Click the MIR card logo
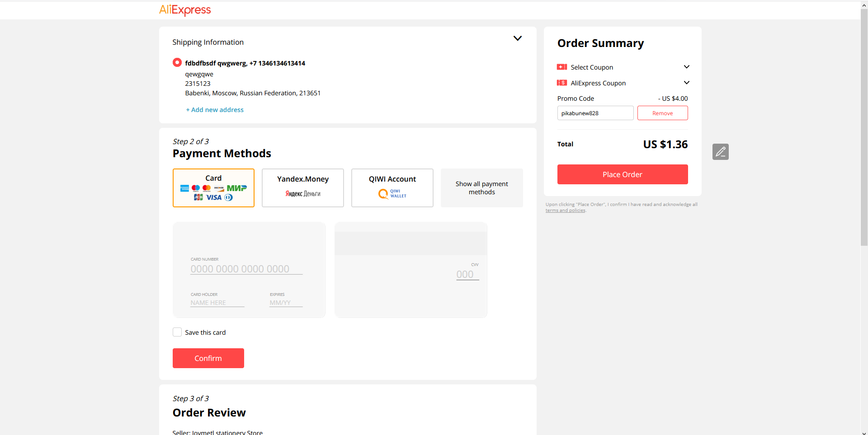The width and height of the screenshot is (868, 435). pyautogui.click(x=237, y=188)
